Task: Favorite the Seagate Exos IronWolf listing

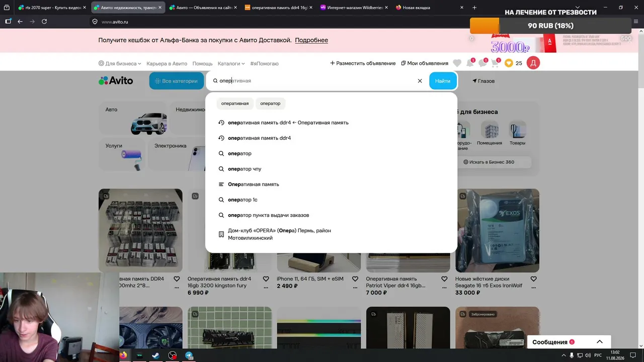Action: click(x=533, y=279)
